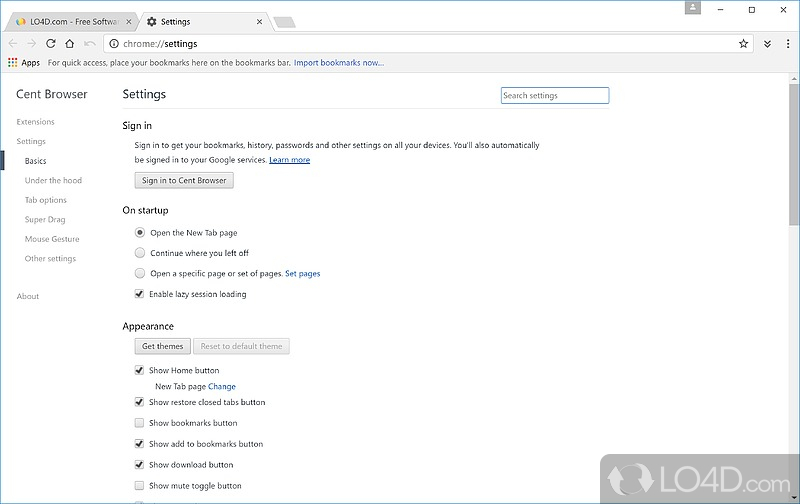Image resolution: width=800 pixels, height=504 pixels.
Task: Close the Settings tab
Action: point(259,22)
